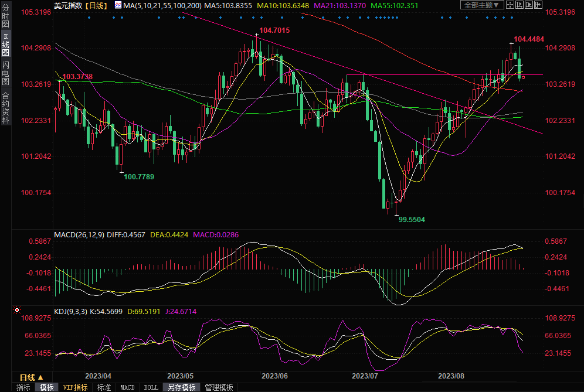Open the 全部主题 dropdown
This screenshot has width=584, height=392.
point(482,5)
